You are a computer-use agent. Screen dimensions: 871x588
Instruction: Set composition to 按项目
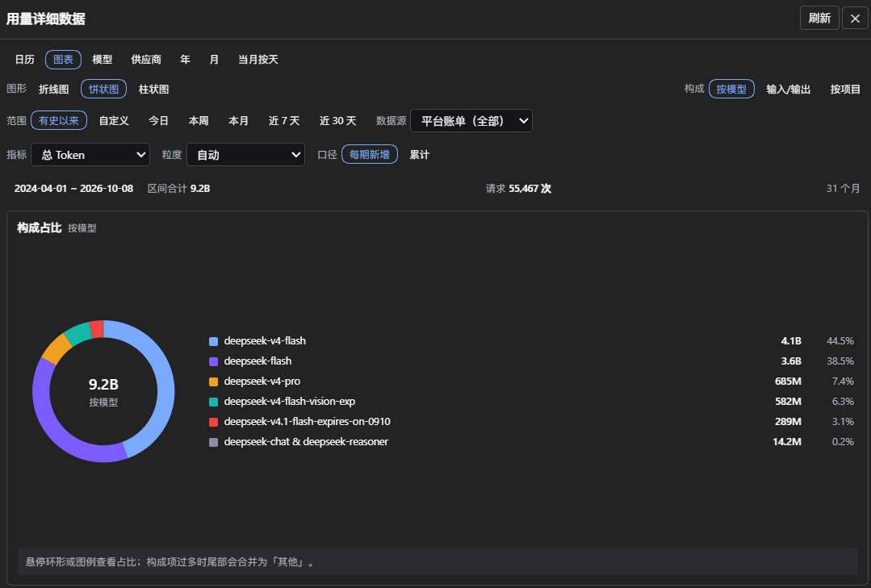[845, 89]
